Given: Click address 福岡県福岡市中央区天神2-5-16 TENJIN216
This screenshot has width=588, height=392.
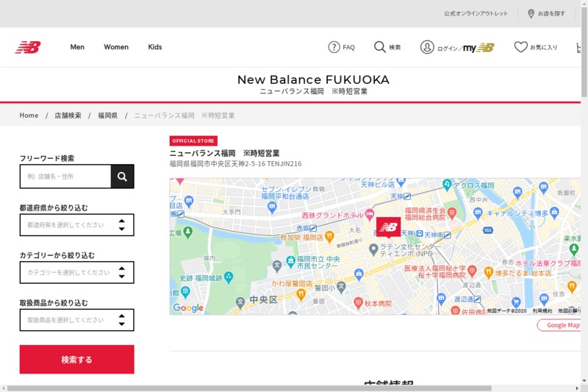Looking at the screenshot, I should (x=235, y=163).
